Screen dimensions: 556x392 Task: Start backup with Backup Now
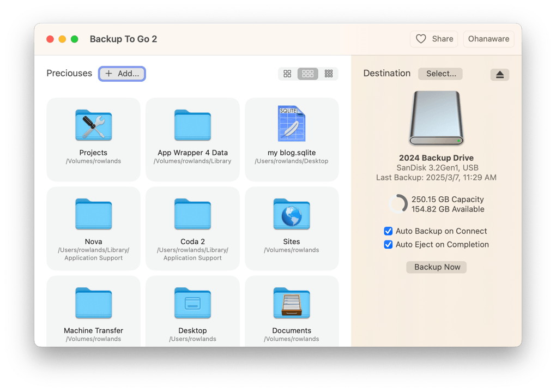click(437, 267)
